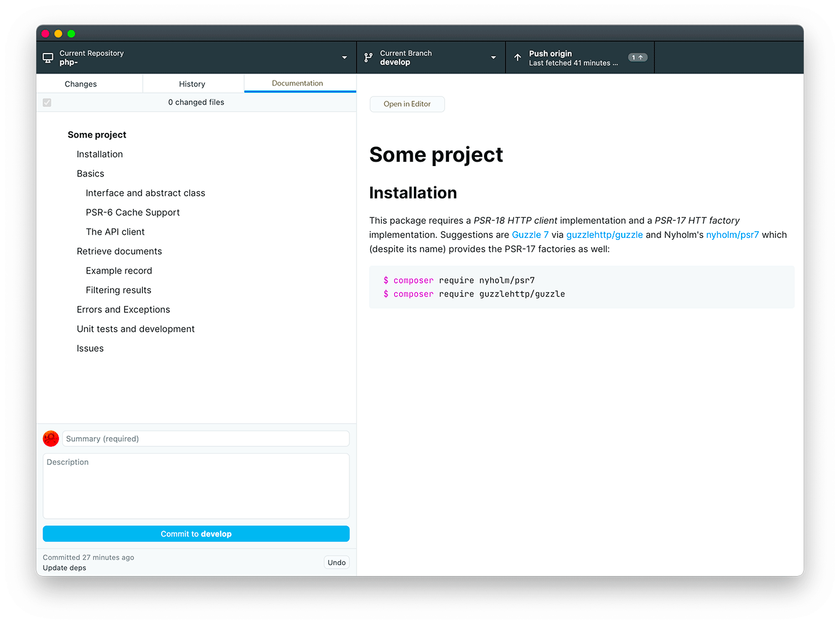This screenshot has width=840, height=624.
Task: Focus the Summary (required) field
Action: pyautogui.click(x=206, y=438)
